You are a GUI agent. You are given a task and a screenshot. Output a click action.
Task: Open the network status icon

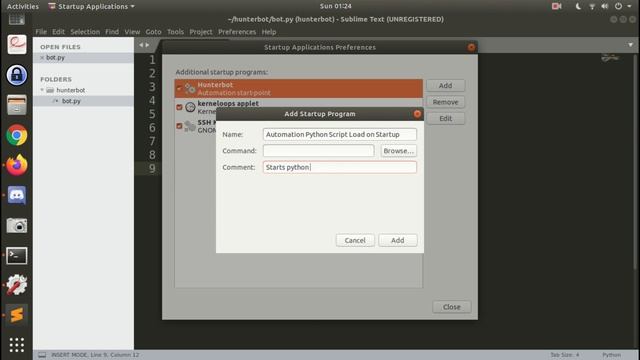[x=592, y=6]
